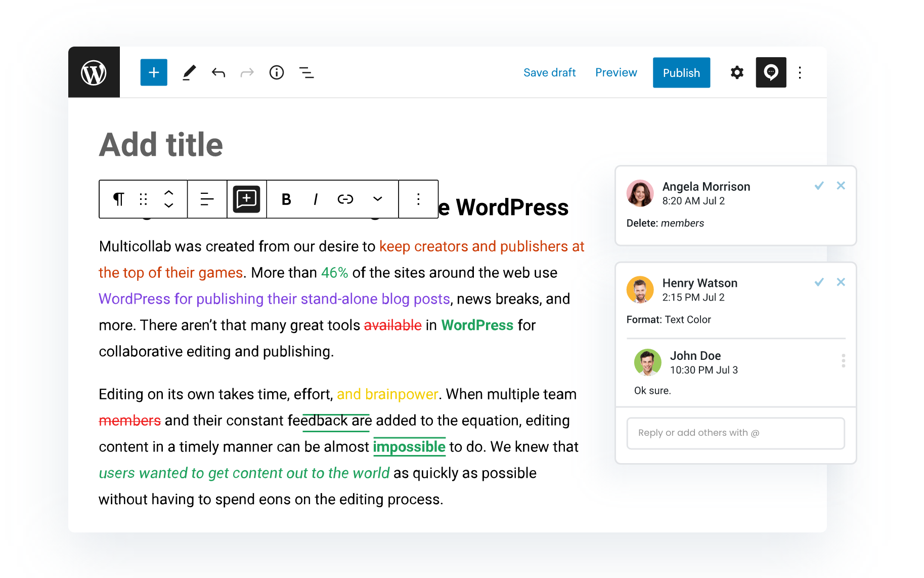Click Save draft

pos(550,72)
